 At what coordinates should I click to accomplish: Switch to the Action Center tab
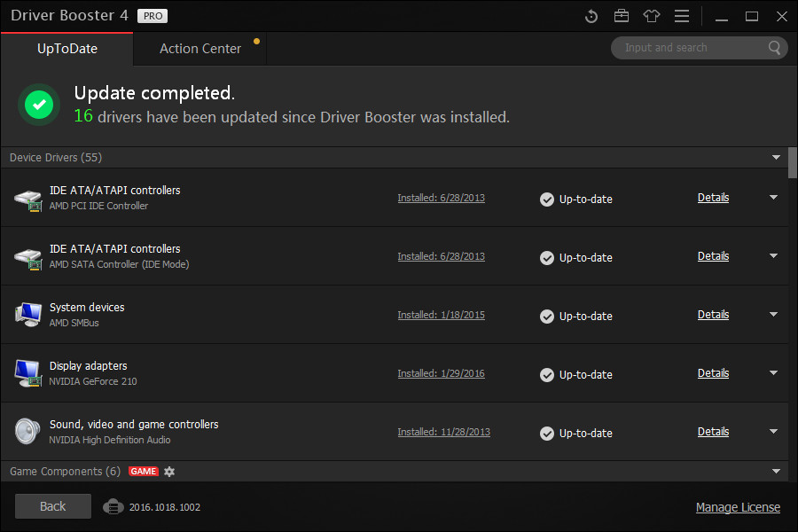(199, 49)
